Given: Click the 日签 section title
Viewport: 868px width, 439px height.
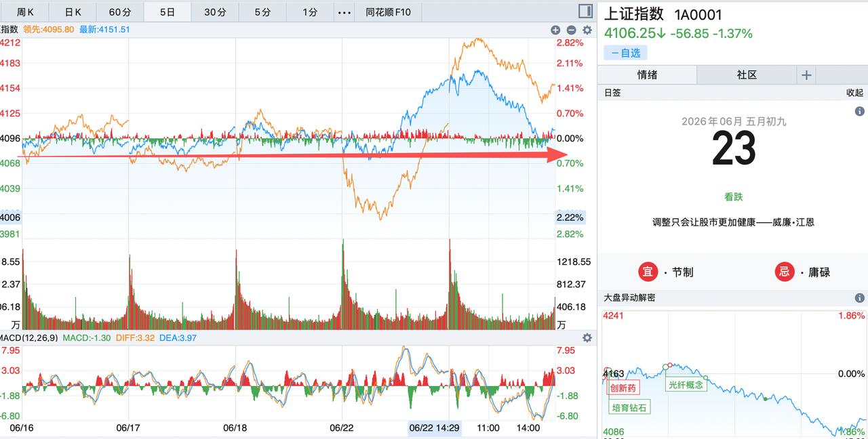Looking at the screenshot, I should tap(612, 93).
